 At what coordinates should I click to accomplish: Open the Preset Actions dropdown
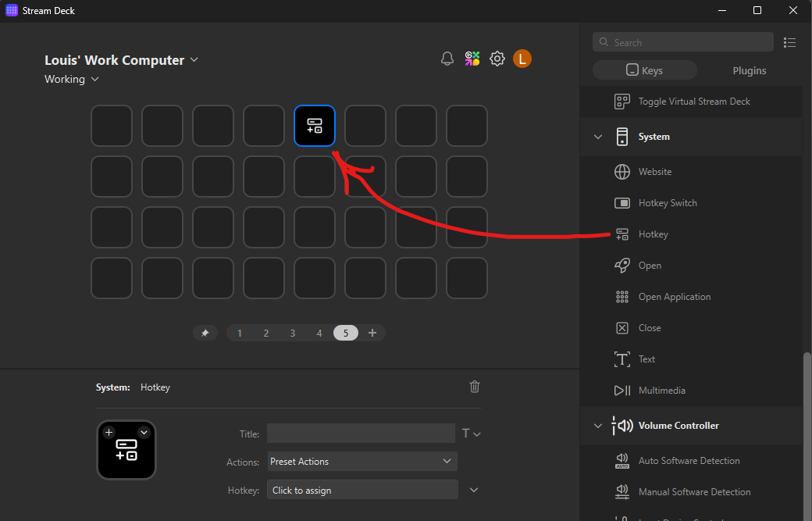[x=361, y=461]
